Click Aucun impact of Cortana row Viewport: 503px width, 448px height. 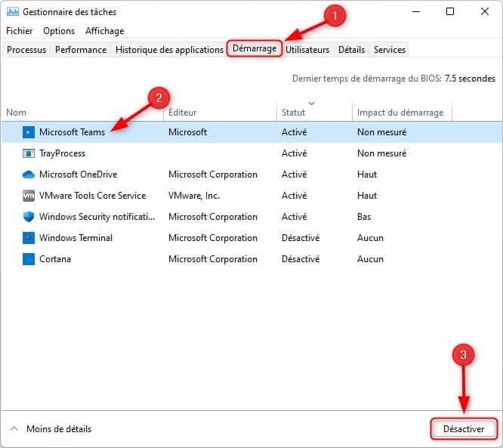(370, 259)
